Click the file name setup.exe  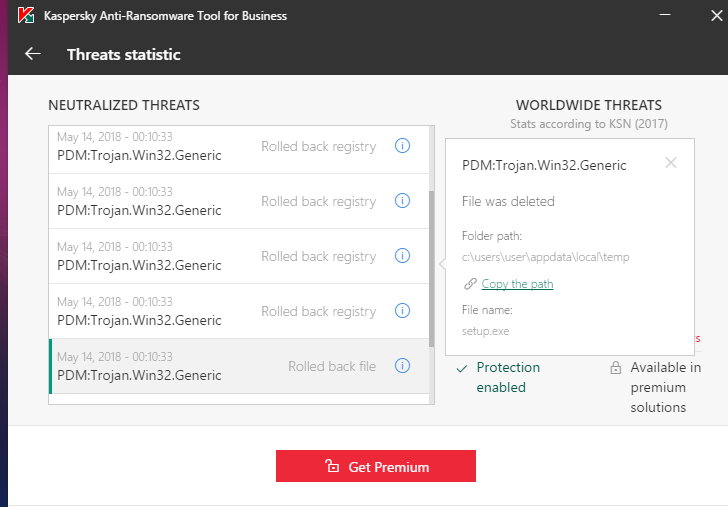(x=485, y=331)
